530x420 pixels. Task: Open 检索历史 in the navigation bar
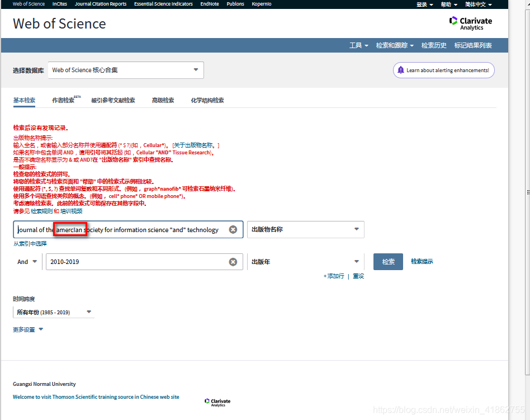point(434,45)
